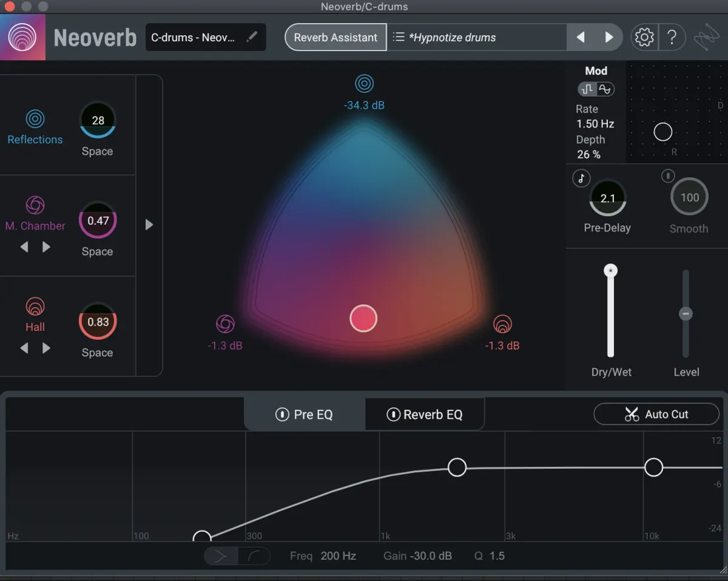This screenshot has width=728, height=581.
Task: Click the Mod Rate value 1.50 Hz
Action: [595, 124]
